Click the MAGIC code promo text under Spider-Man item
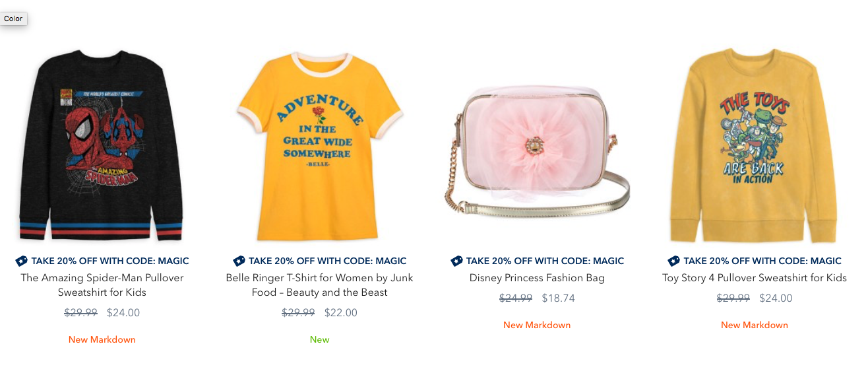The width and height of the screenshot is (868, 377). [110, 261]
